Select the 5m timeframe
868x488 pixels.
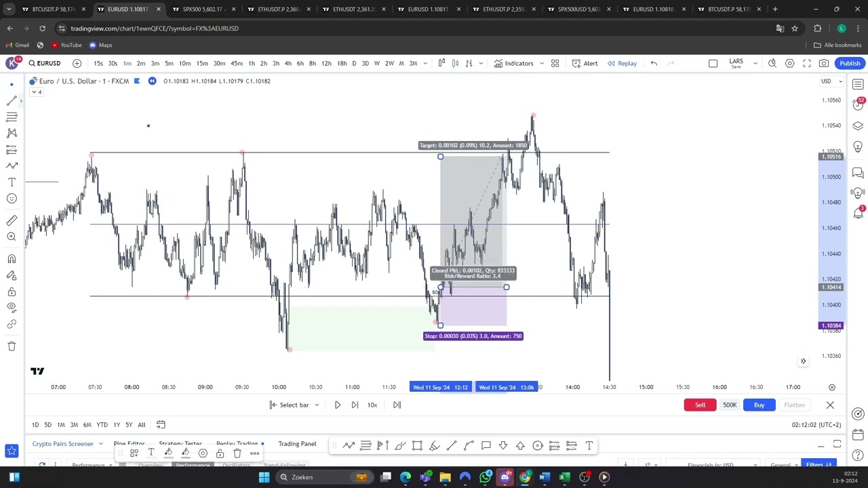coord(169,63)
